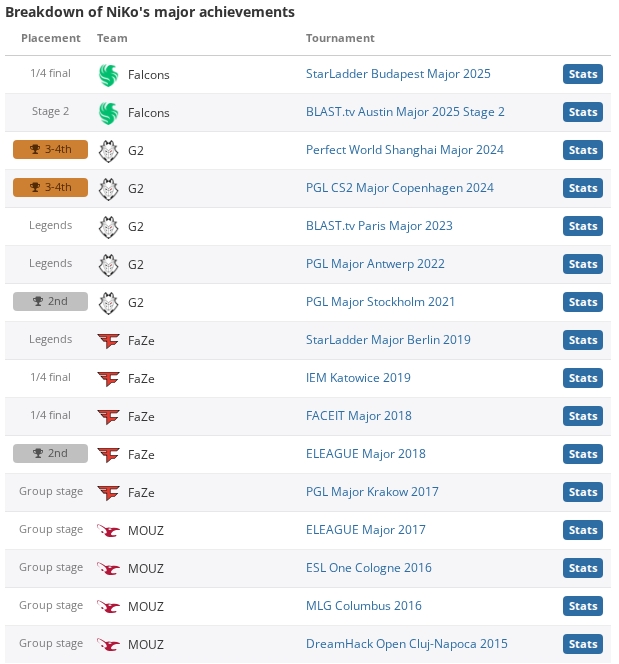Screen dimensions: 619x664
Task: View Stats for Stockholm 2021
Action: coord(583,302)
